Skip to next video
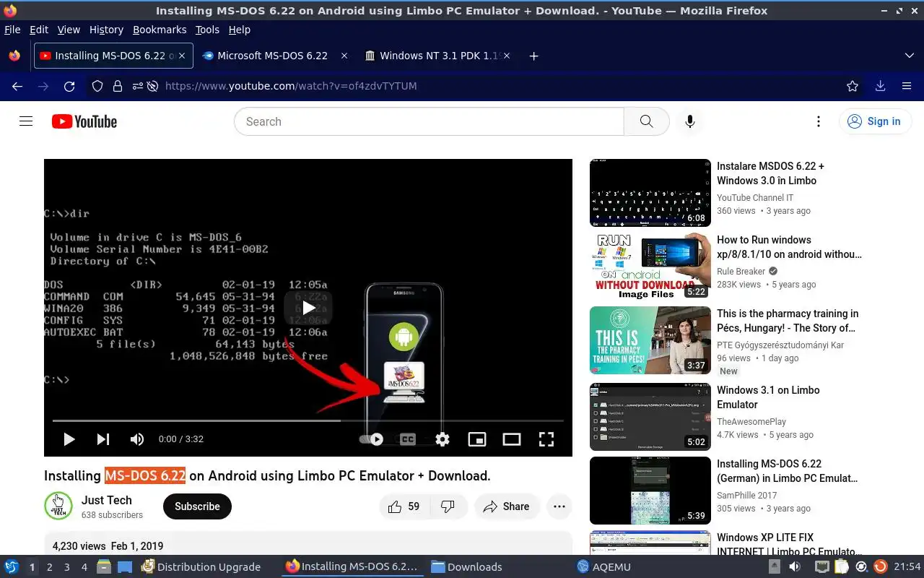Image resolution: width=924 pixels, height=578 pixels. 103,439
